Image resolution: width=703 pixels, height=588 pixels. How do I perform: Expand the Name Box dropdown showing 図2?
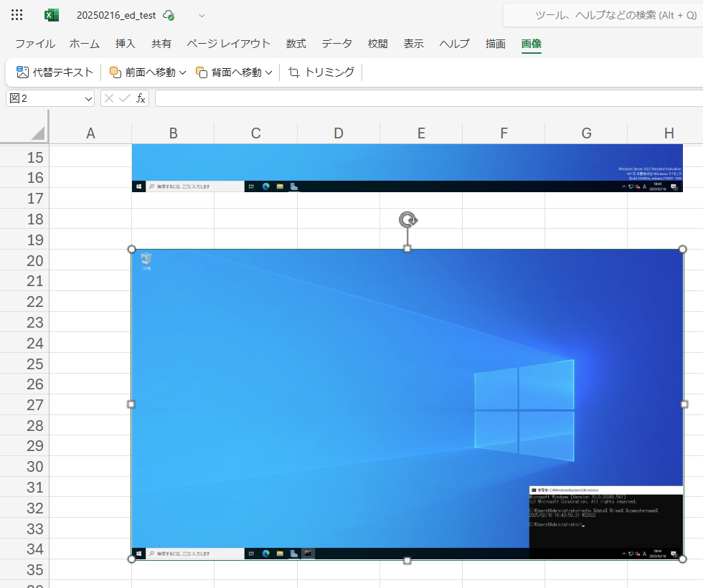(x=88, y=99)
